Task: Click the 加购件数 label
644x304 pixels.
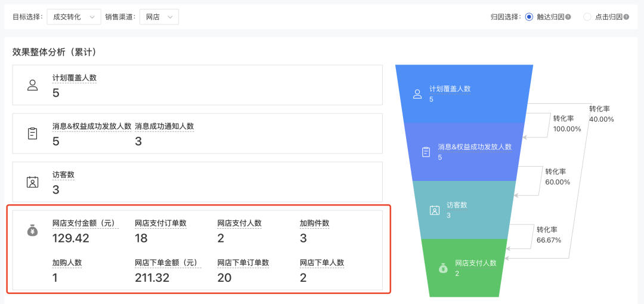Action: coord(314,223)
